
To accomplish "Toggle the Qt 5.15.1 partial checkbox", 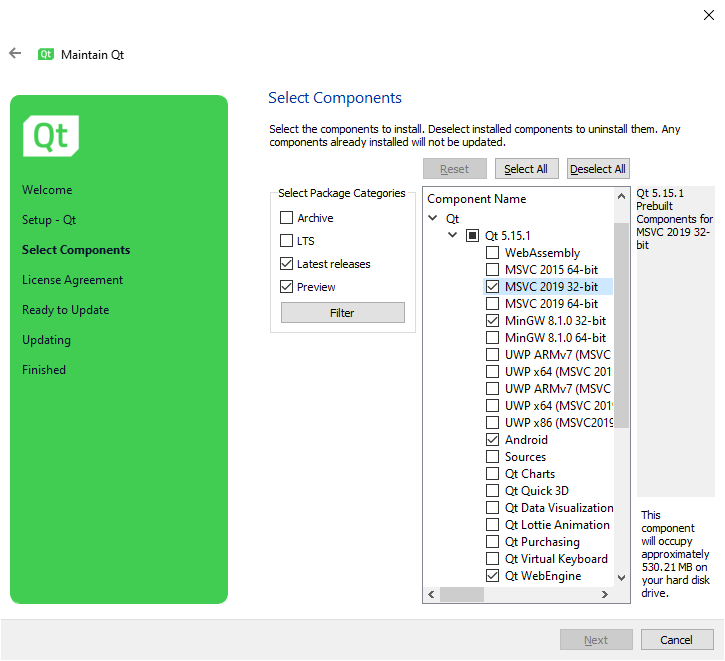I will 472,236.
